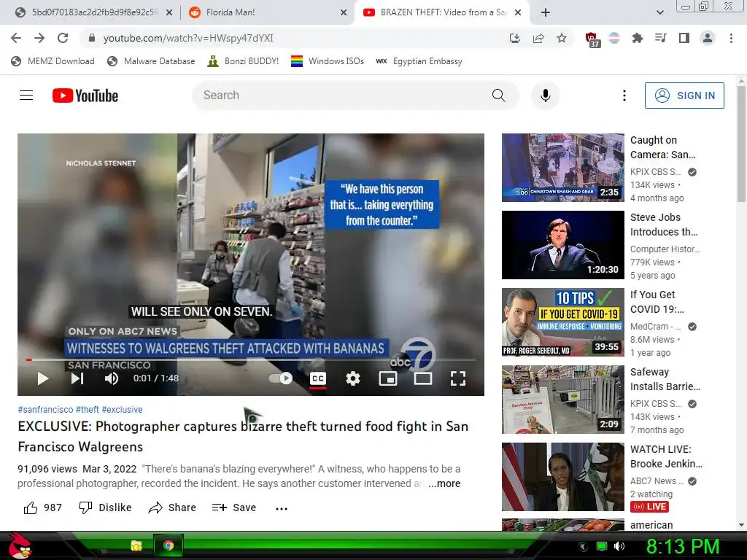Go back to the previous page
This screenshot has height=560, width=747.
(x=16, y=38)
